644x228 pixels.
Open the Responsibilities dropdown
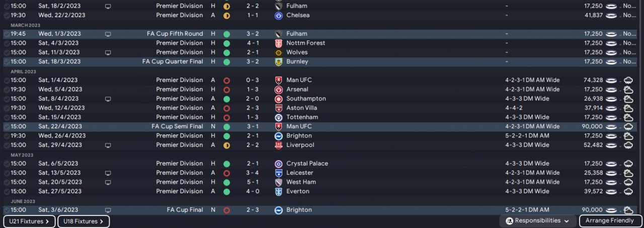(538, 221)
